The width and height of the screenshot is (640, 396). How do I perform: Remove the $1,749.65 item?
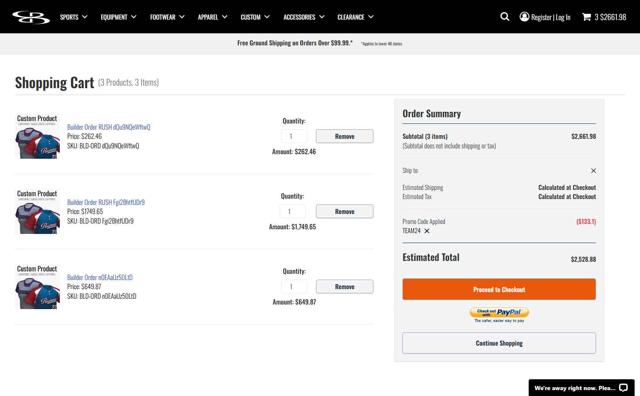click(344, 211)
